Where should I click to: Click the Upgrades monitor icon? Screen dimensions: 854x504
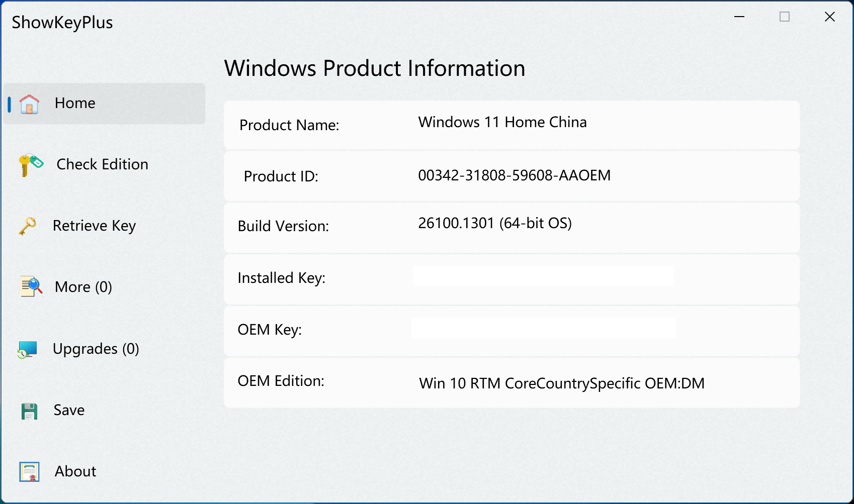coord(28,349)
